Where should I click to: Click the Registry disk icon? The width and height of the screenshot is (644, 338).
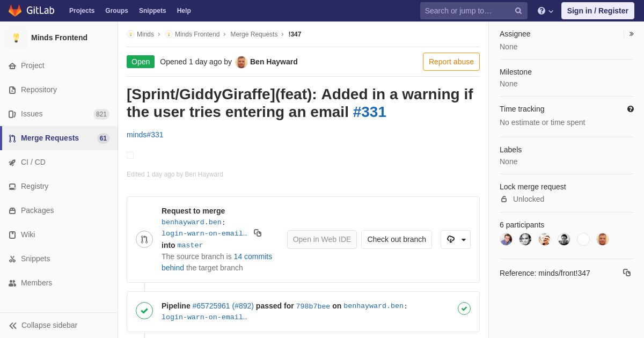12,187
